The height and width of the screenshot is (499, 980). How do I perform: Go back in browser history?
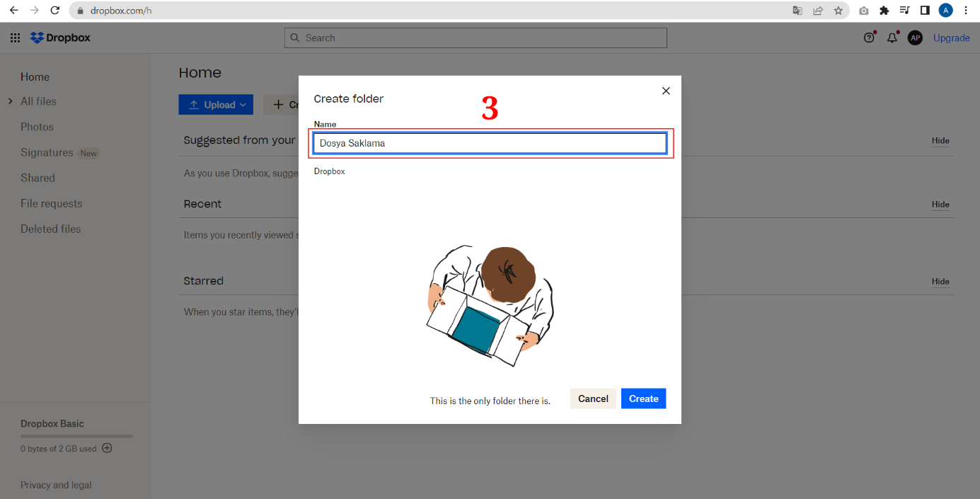[x=13, y=11]
